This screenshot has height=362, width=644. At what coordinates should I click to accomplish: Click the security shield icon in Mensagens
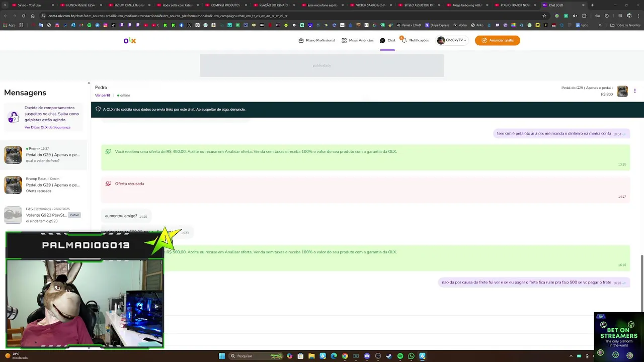(x=14, y=117)
